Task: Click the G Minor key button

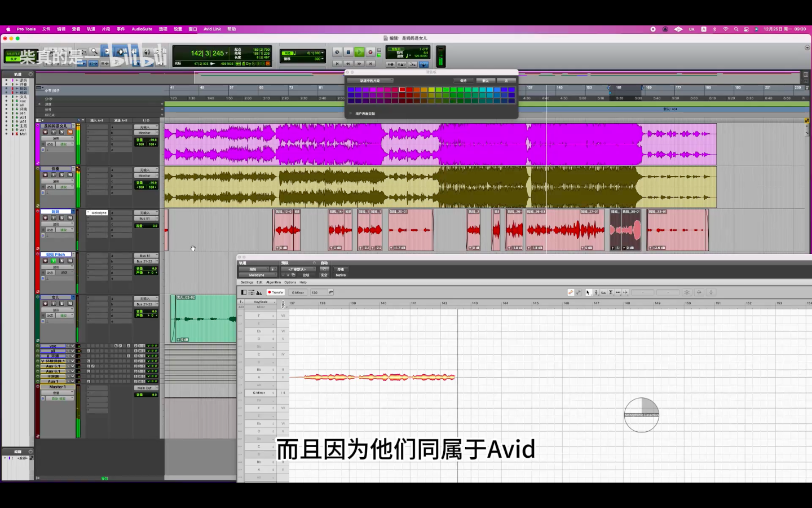Action: tap(298, 292)
